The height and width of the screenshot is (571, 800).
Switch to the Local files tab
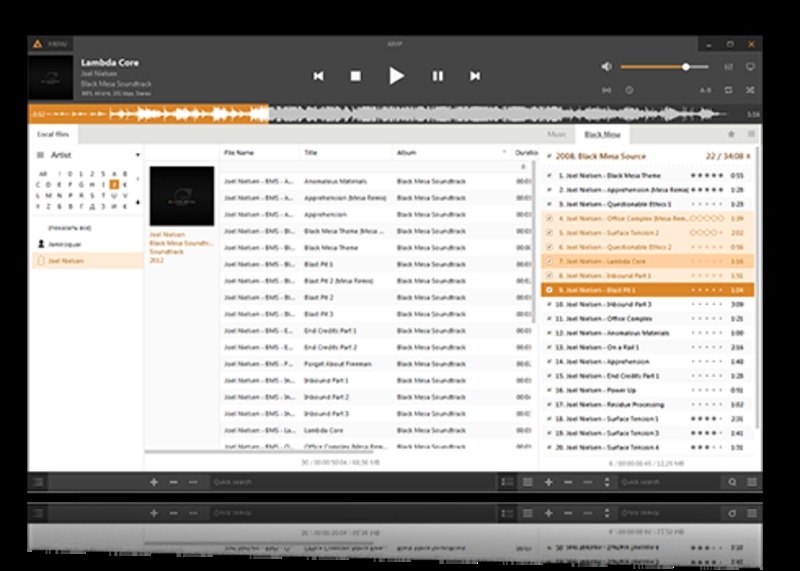pyautogui.click(x=53, y=134)
